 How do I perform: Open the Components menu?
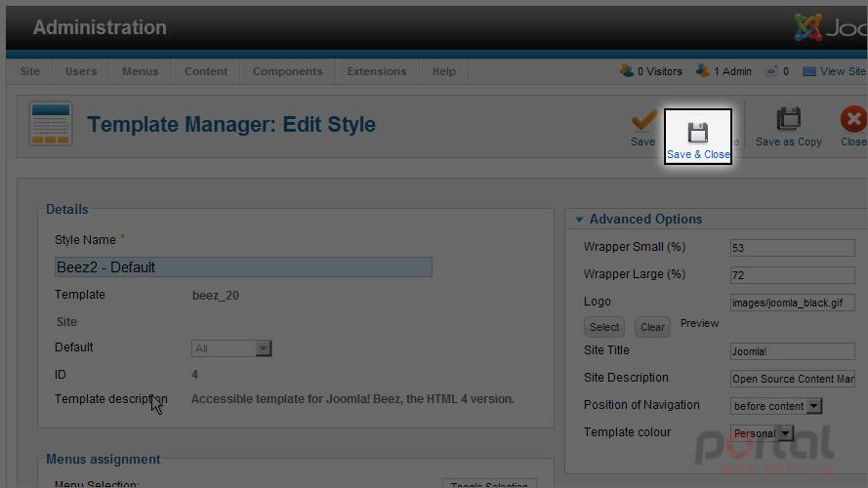pos(287,71)
